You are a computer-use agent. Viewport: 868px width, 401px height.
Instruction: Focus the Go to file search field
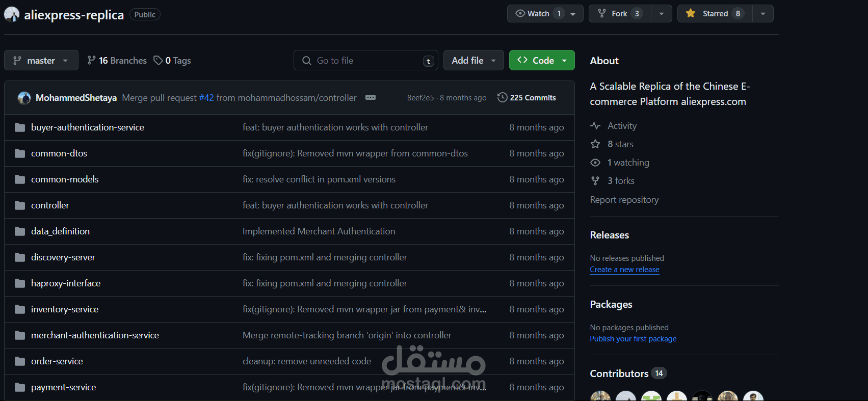366,60
